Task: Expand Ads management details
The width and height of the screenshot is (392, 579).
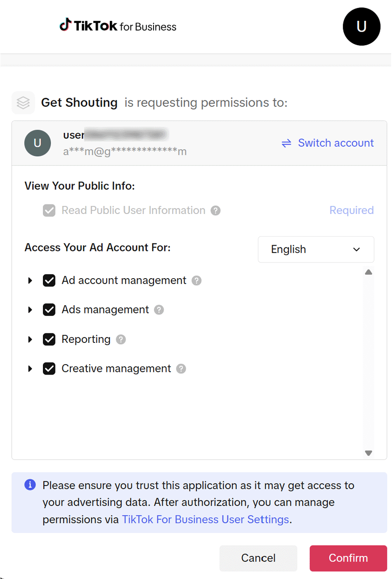Action: 30,310
